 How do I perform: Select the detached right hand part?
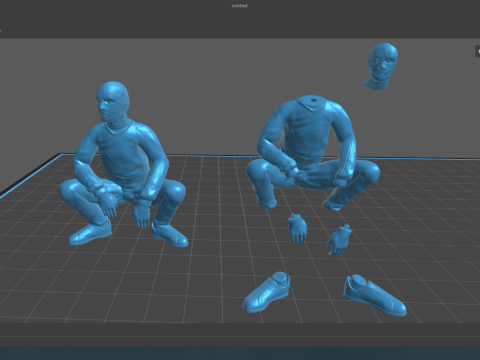[x=339, y=241]
